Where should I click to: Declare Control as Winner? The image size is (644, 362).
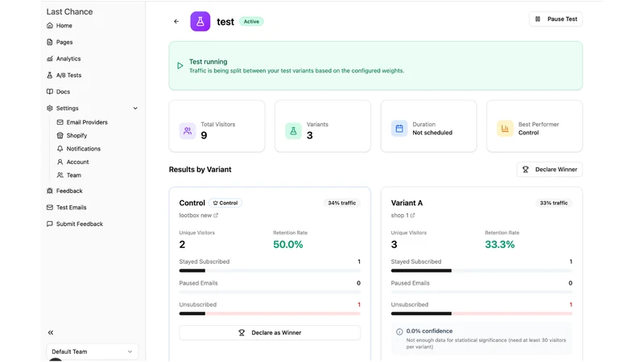pos(270,333)
